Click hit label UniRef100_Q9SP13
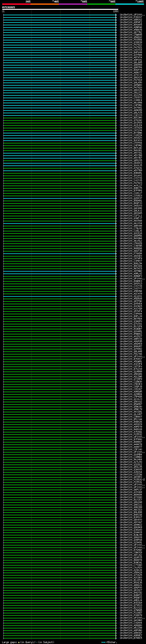The image size is (146, 644). tap(131, 284)
